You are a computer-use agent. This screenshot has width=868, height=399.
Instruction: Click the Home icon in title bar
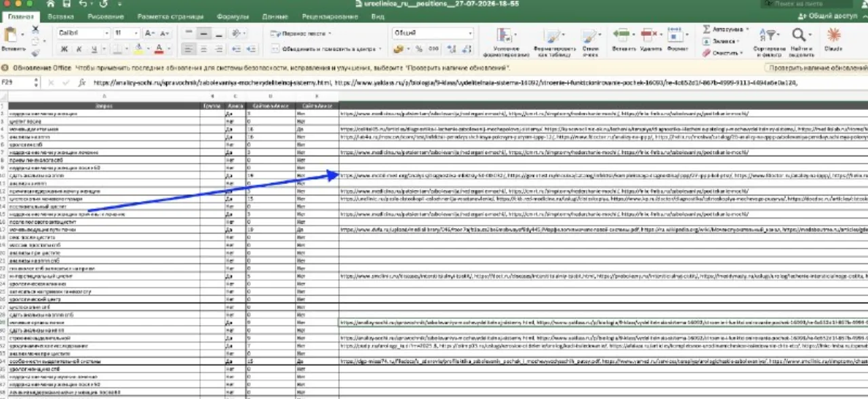coord(50,4)
